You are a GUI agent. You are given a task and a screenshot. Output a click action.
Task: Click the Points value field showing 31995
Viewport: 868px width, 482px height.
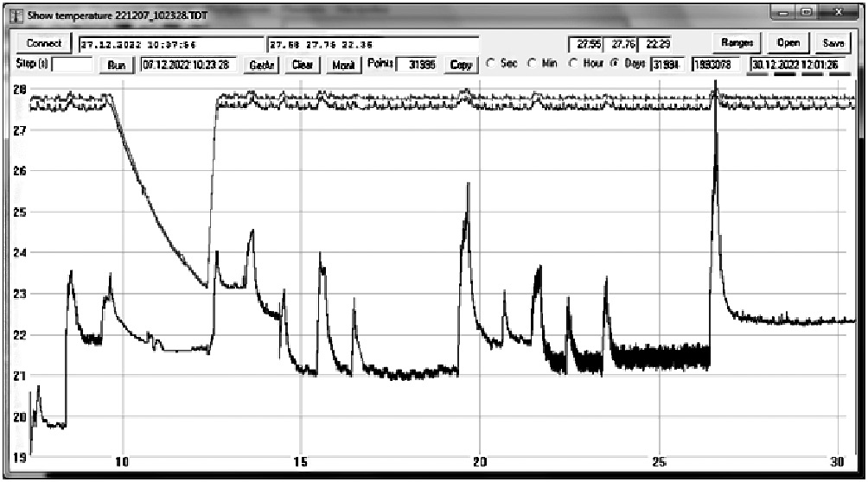pyautogui.click(x=418, y=65)
